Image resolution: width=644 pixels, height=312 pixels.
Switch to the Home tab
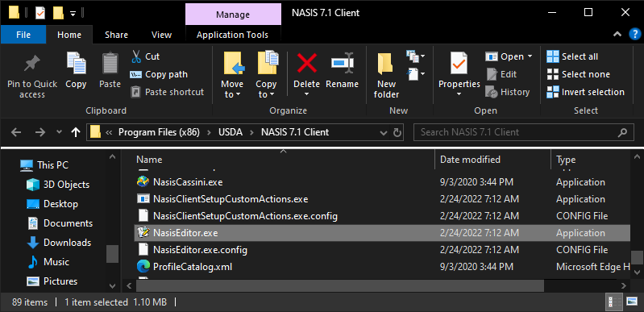point(69,35)
